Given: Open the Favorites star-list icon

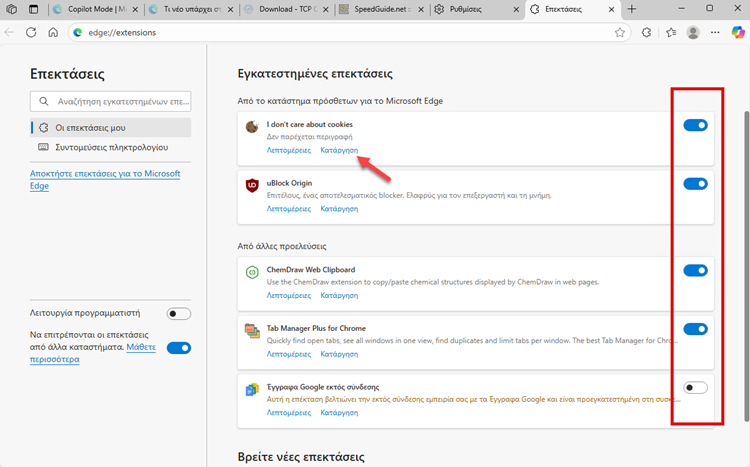Looking at the screenshot, I should pos(670,32).
